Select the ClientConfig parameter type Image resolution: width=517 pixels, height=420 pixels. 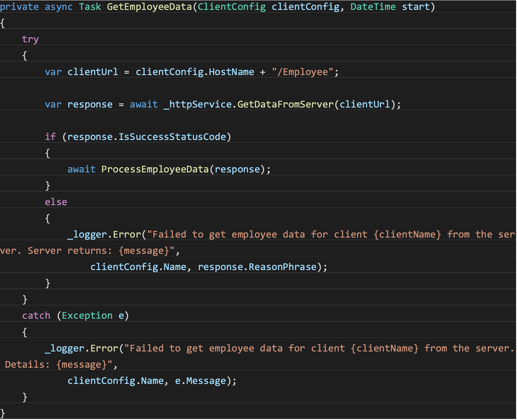pyautogui.click(x=232, y=7)
